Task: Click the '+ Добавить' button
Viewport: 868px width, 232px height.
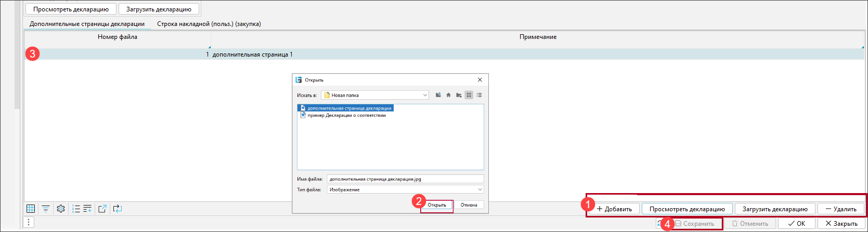Action: [x=614, y=209]
